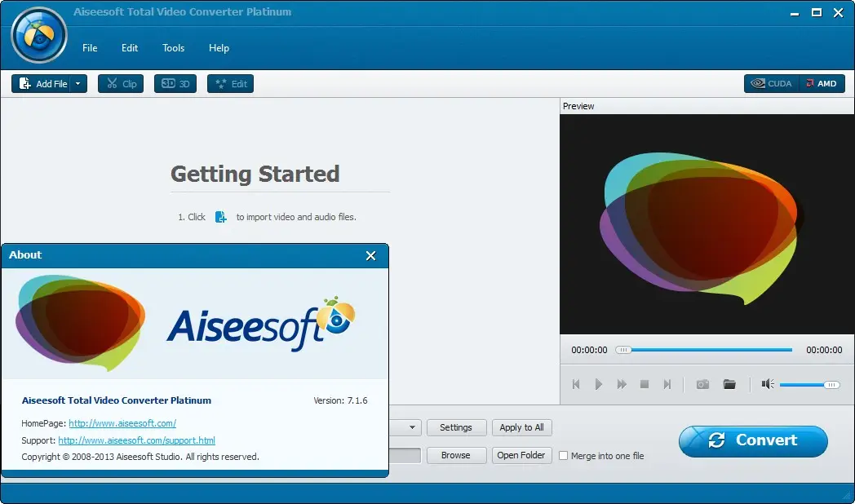Click the Settings button
The width and height of the screenshot is (855, 504).
coord(456,427)
